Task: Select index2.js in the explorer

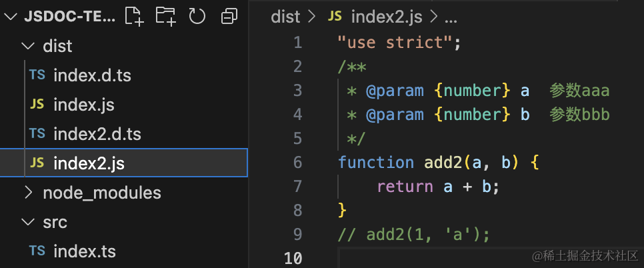Action: [89, 163]
